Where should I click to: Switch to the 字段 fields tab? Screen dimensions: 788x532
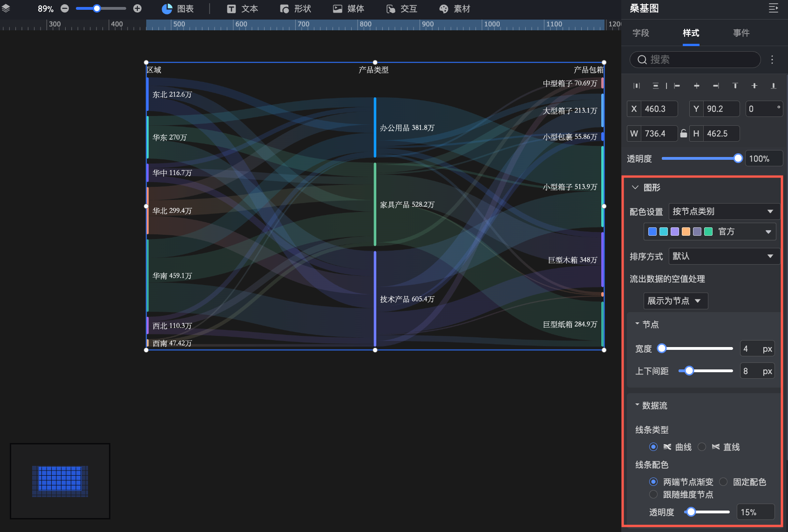click(641, 33)
